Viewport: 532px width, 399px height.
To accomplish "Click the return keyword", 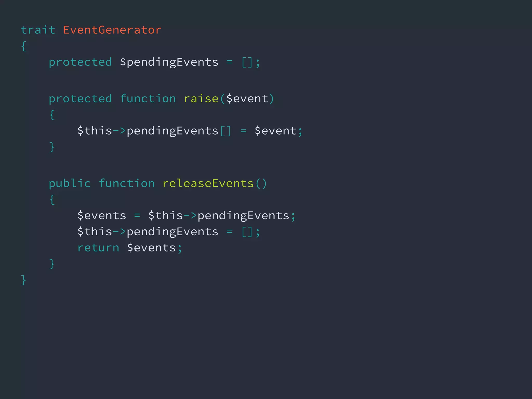I will coord(98,248).
